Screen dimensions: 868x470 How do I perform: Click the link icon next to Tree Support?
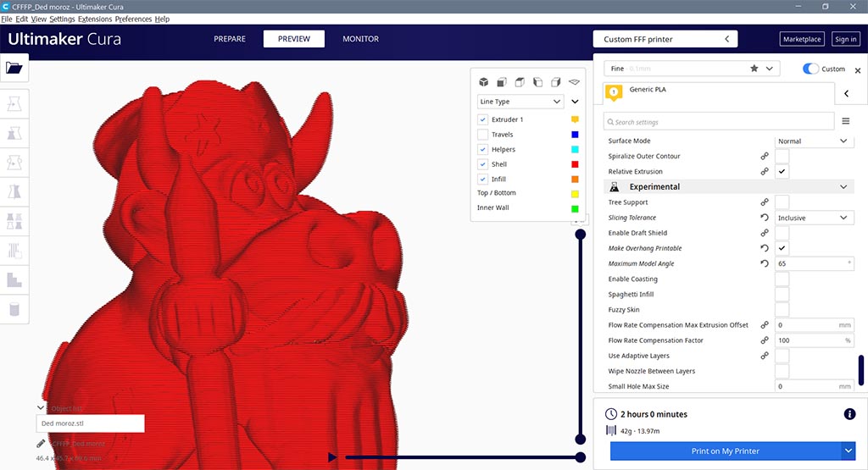pyautogui.click(x=764, y=202)
